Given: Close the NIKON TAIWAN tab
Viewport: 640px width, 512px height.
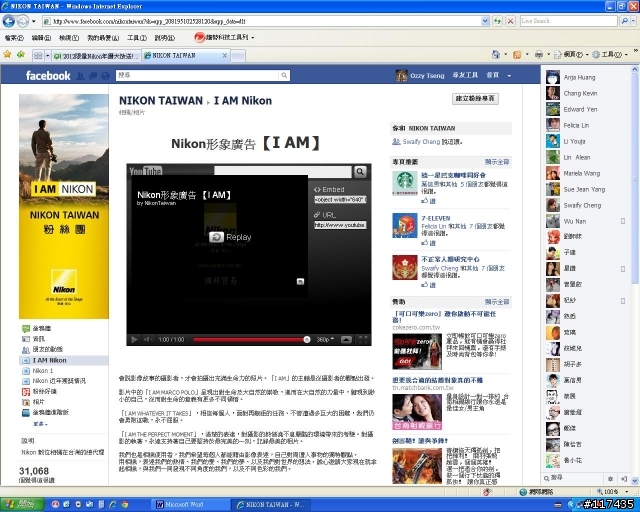Looking at the screenshot, I should tap(224, 56).
